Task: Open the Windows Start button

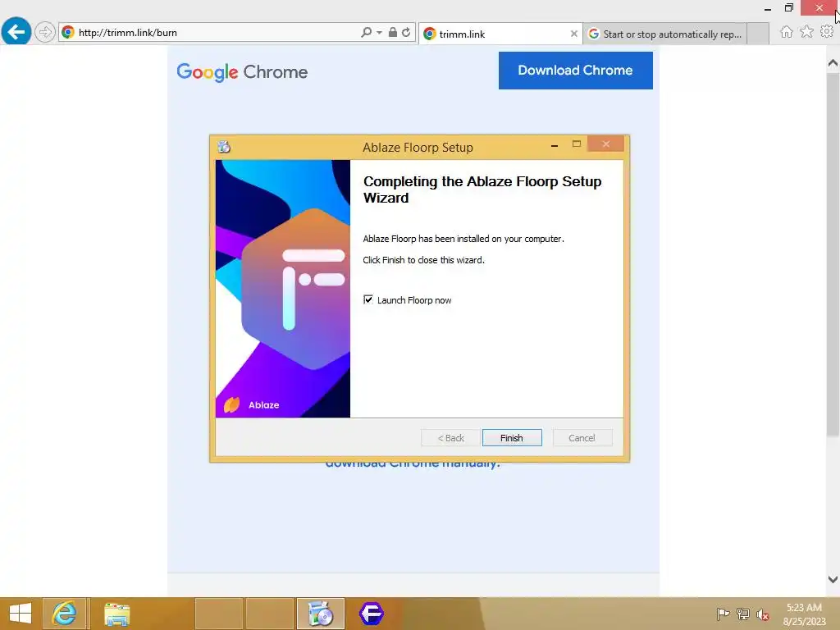Action: click(x=21, y=614)
